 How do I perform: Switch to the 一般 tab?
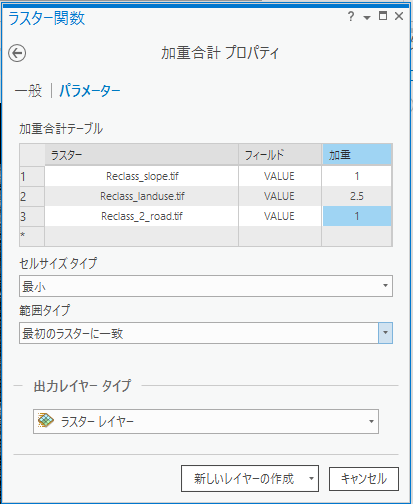[28, 91]
